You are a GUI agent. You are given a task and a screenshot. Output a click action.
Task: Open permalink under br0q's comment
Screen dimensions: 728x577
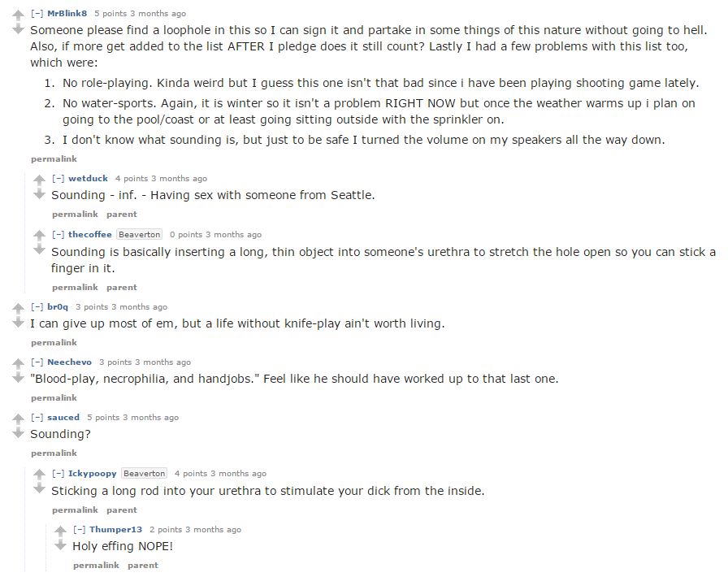point(54,342)
